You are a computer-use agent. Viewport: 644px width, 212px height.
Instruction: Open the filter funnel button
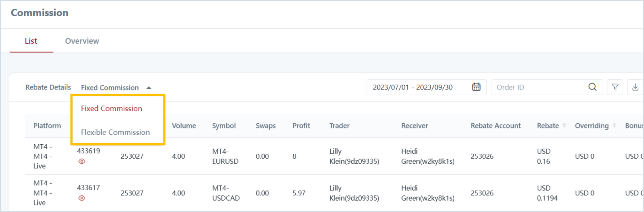615,87
